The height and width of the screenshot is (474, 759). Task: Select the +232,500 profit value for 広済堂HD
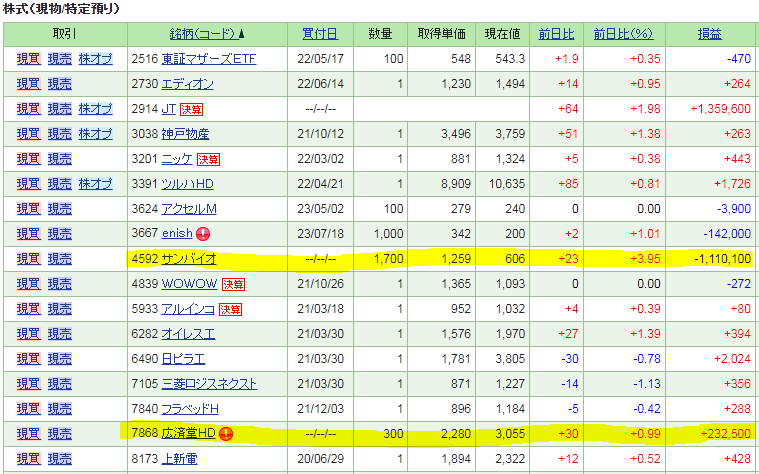point(726,434)
